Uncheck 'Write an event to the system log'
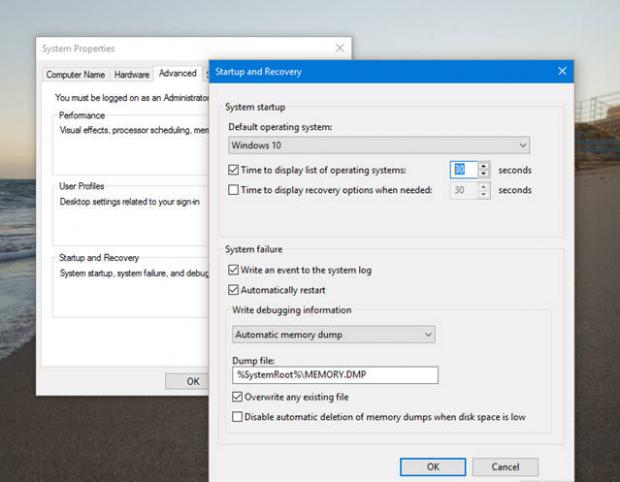Image resolution: width=620 pixels, height=482 pixels. coord(234,270)
